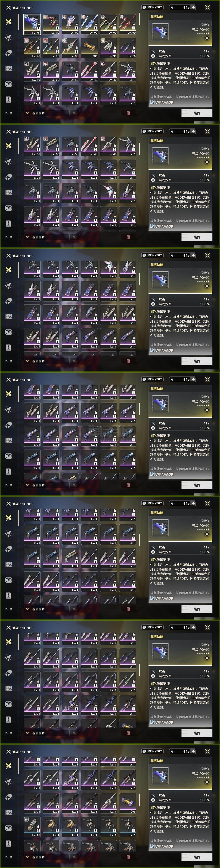
Task: Open the Echoes tab icon in topmost panel
Action: point(9,37)
